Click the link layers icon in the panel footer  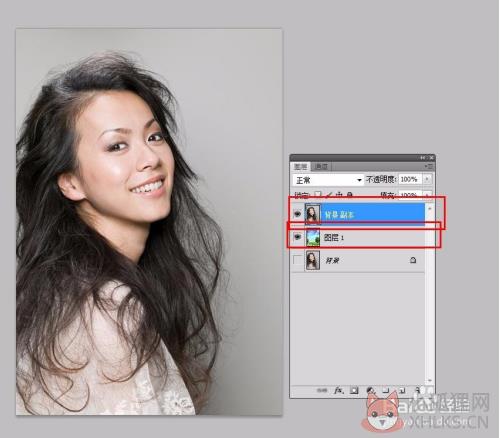click(x=322, y=390)
